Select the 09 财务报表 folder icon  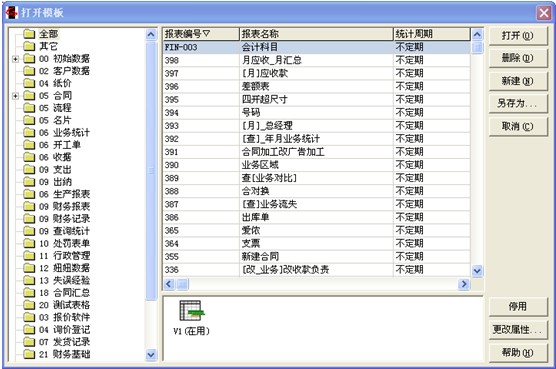coord(29,206)
